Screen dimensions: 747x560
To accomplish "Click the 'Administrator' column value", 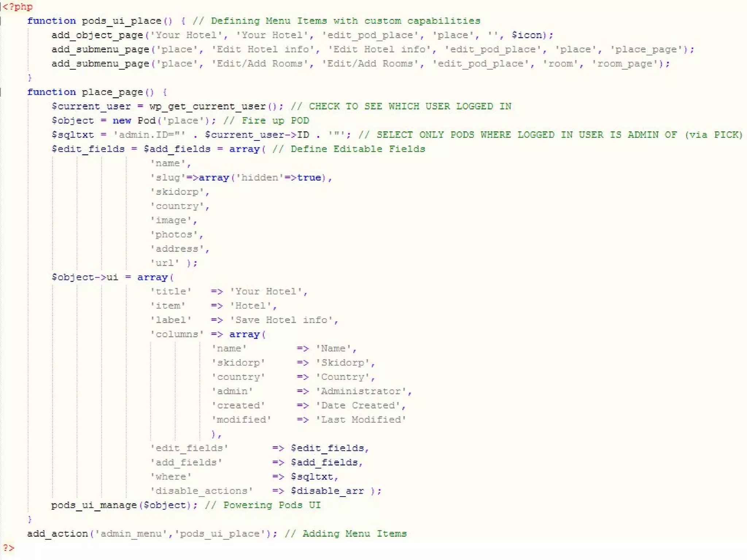I will 361,391.
